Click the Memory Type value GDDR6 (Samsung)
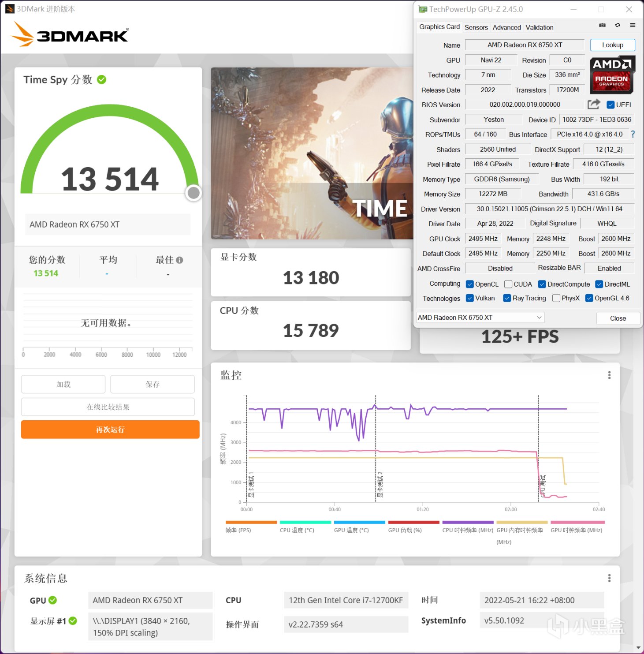The width and height of the screenshot is (644, 654). (502, 179)
